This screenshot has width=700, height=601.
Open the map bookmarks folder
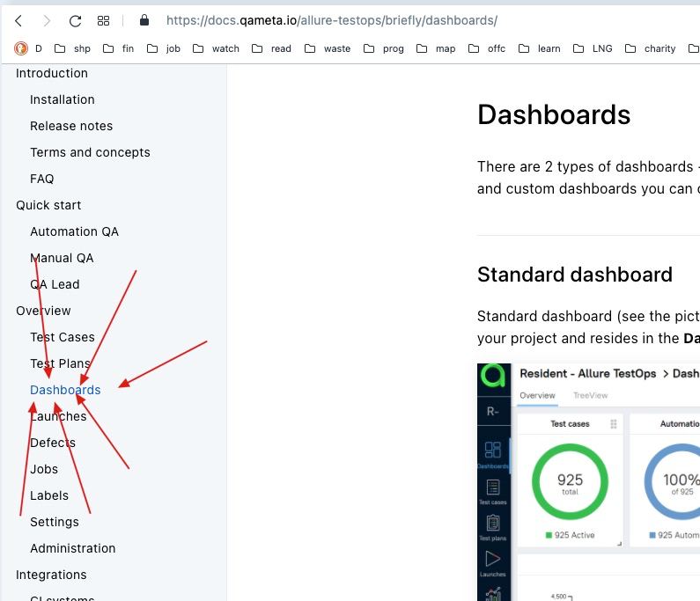436,48
